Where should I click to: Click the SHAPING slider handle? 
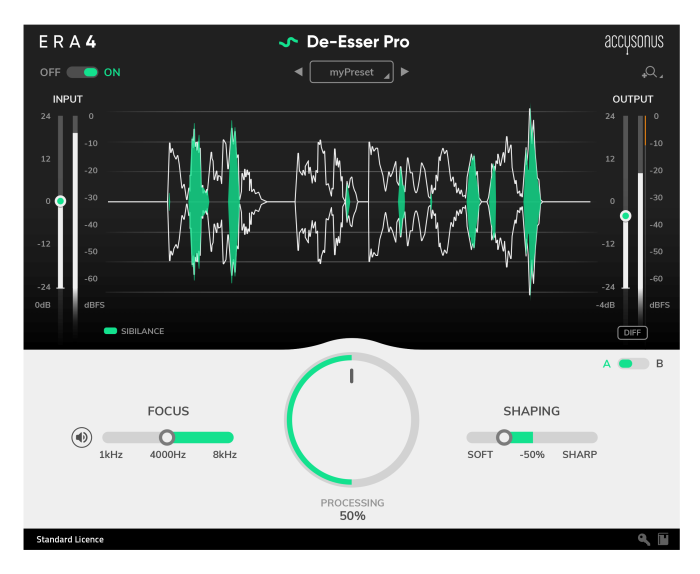(504, 437)
